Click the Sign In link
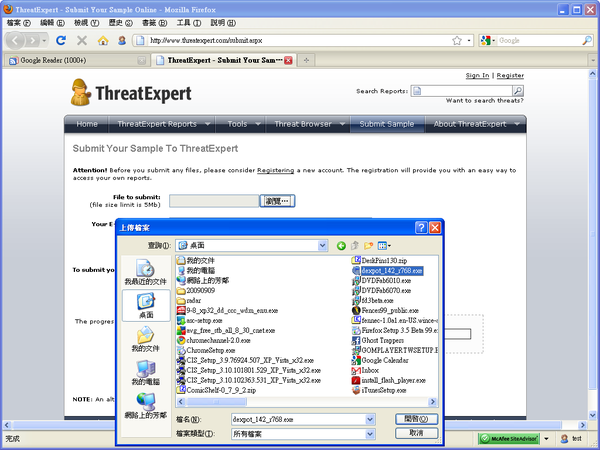This screenshot has height=450, width=600. tap(477, 75)
